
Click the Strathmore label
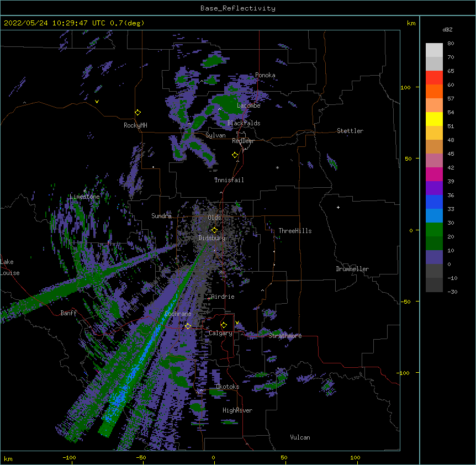285,336
